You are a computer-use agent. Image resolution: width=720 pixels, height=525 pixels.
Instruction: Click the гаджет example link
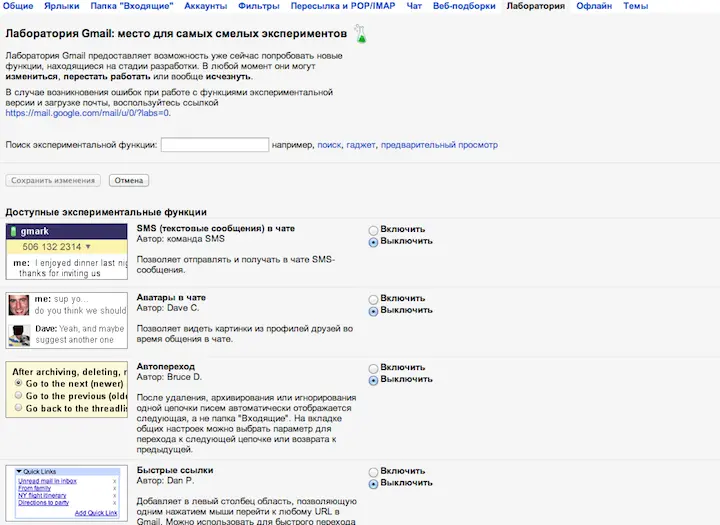pos(361,145)
